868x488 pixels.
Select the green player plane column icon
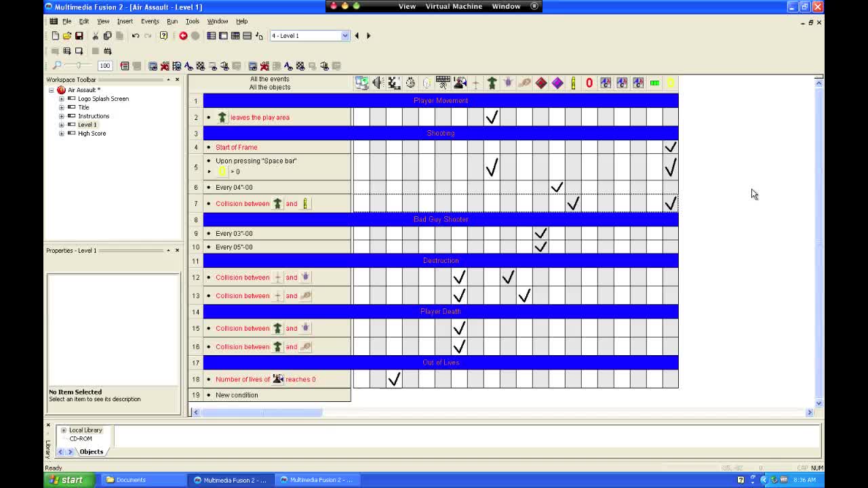492,83
